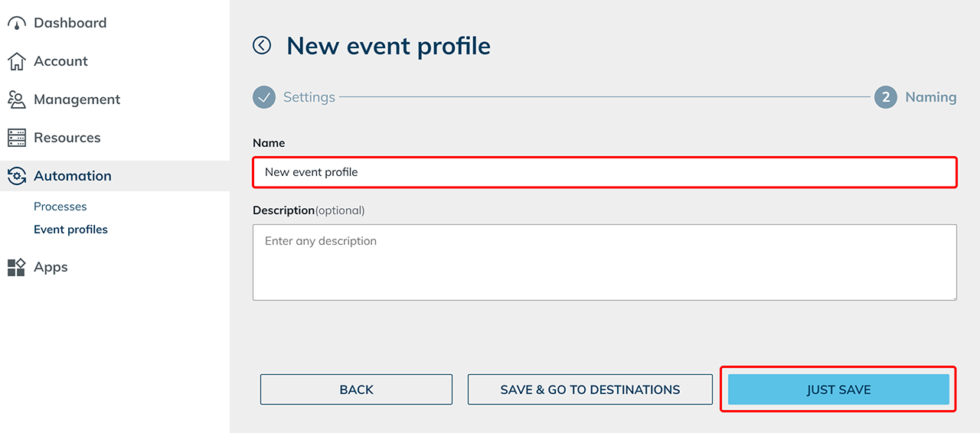
Task: Click the Automation gear cycle icon
Action: coord(17,176)
